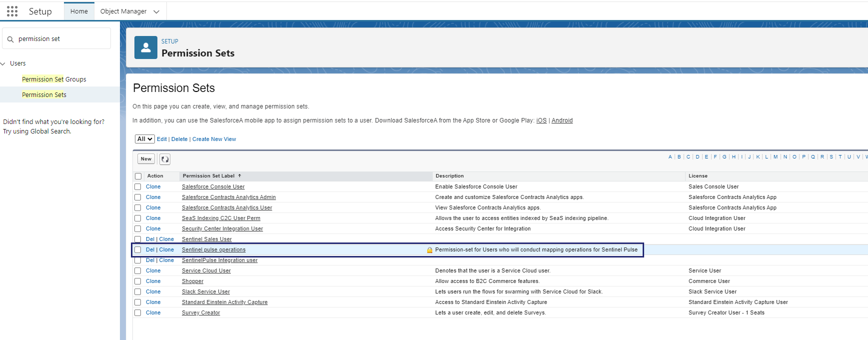This screenshot has width=868, height=340.
Task: Select Permission Sets in sidebar
Action: point(44,94)
